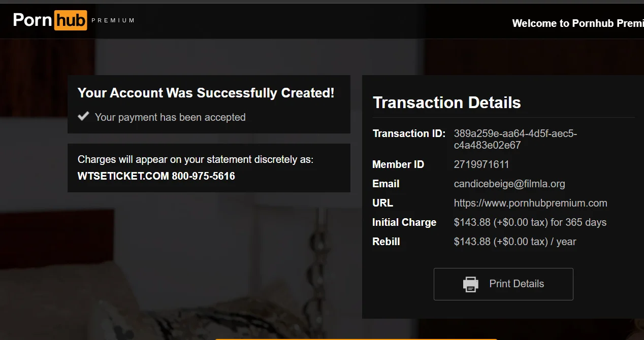The width and height of the screenshot is (644, 340).
Task: Click Your Account Was Successfully Created heading
Action: (x=206, y=93)
